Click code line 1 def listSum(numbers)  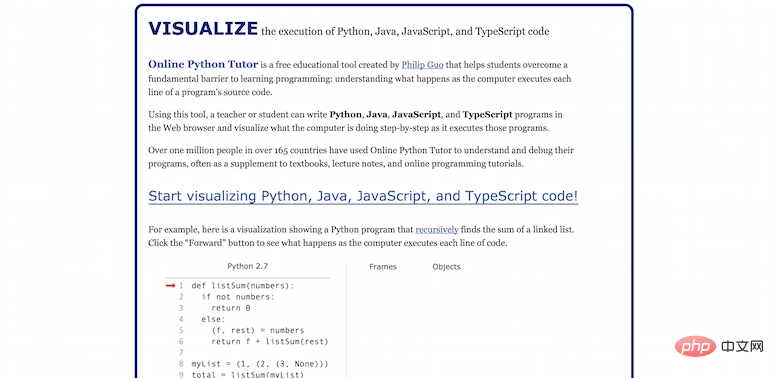[x=242, y=285]
